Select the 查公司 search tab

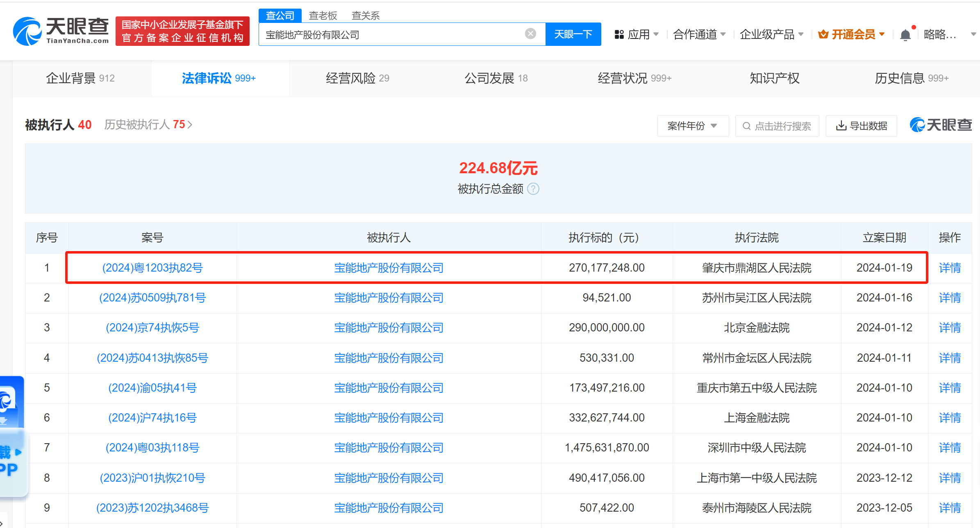280,16
